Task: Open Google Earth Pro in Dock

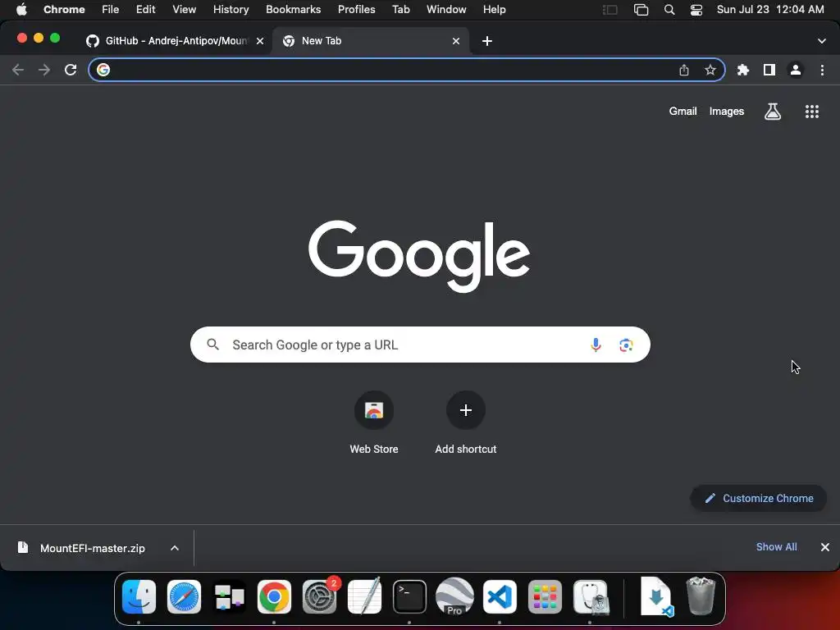Action: pos(454,597)
